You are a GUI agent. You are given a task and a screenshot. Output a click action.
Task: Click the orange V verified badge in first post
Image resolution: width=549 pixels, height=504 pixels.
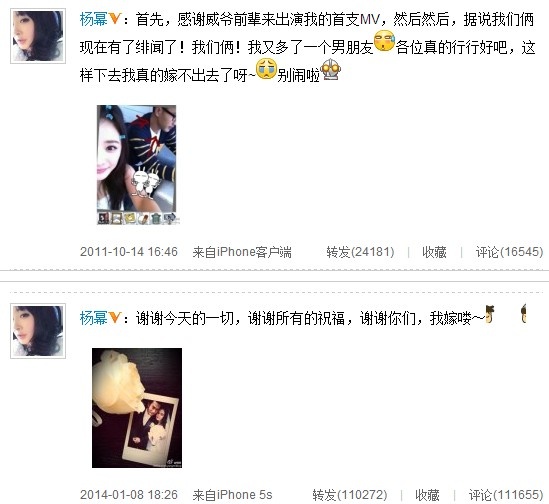pos(114,19)
